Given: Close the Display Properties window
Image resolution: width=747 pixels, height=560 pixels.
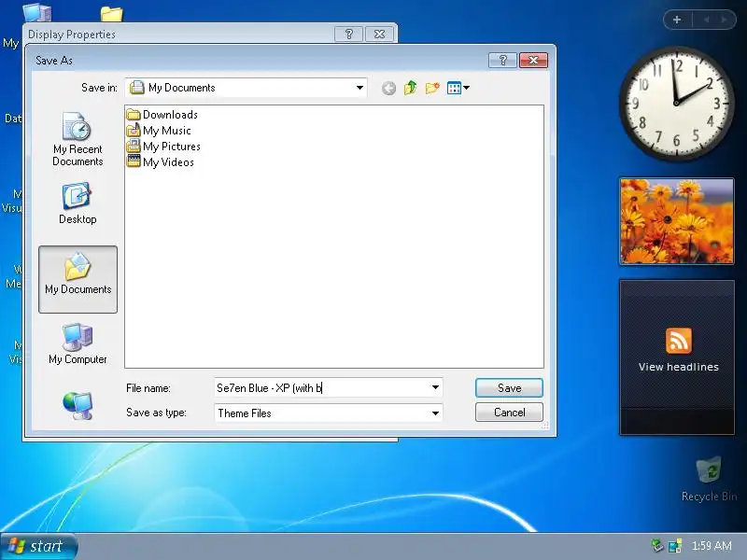Looking at the screenshot, I should (379, 35).
